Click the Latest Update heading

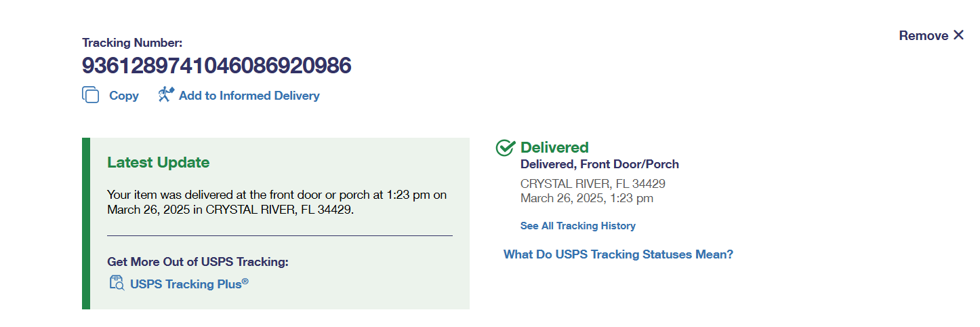tap(159, 163)
